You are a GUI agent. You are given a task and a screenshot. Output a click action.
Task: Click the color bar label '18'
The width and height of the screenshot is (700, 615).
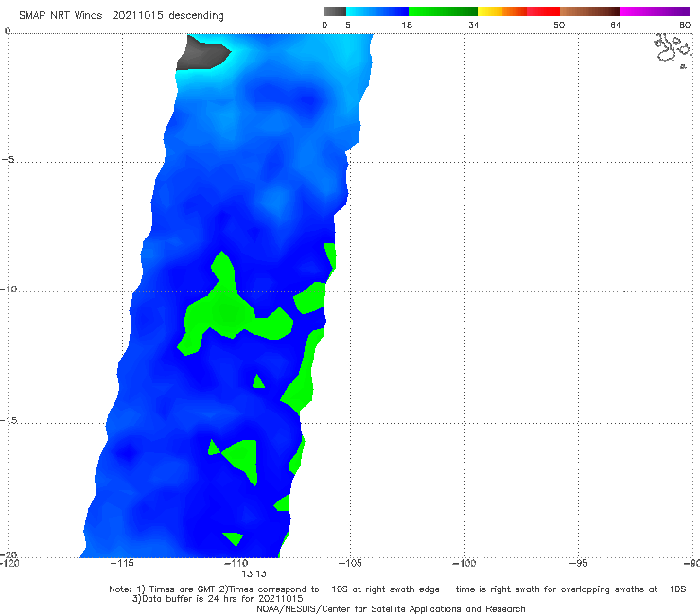pyautogui.click(x=407, y=25)
